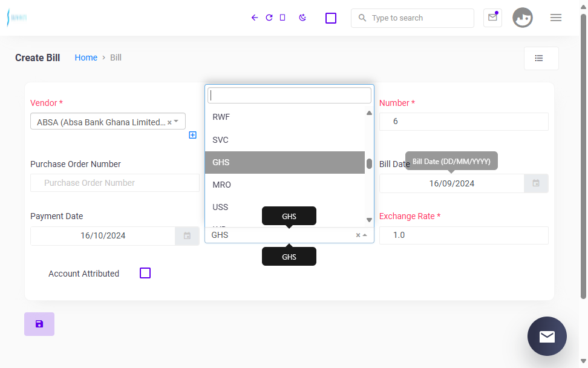The width and height of the screenshot is (588, 368).
Task: Open the bill list view icon
Action: coord(541,58)
